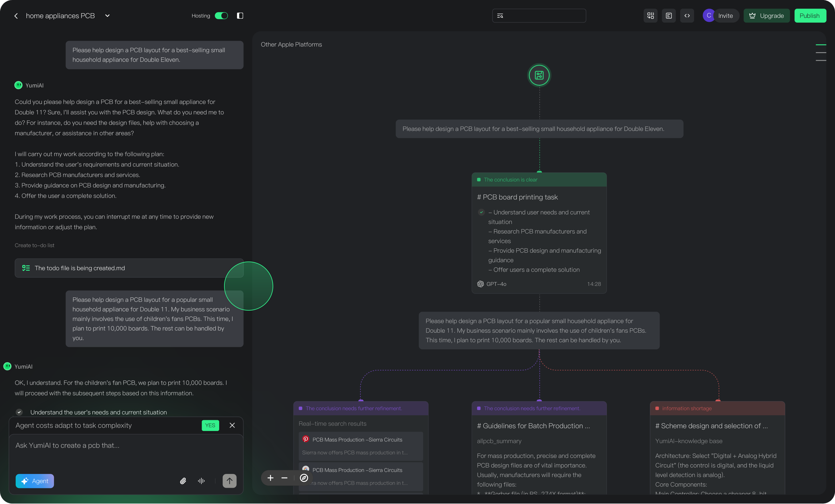Click the Upgrade button
The width and height of the screenshot is (835, 504).
click(x=766, y=16)
